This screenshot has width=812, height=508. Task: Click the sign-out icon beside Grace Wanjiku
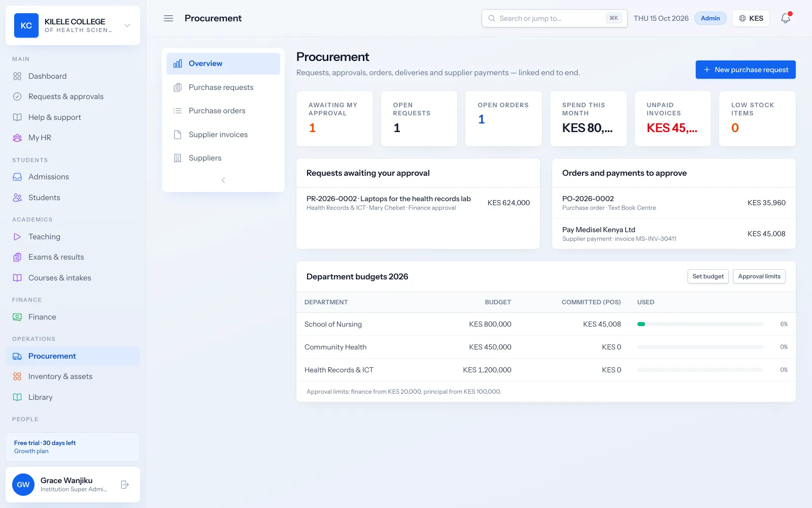coord(125,485)
